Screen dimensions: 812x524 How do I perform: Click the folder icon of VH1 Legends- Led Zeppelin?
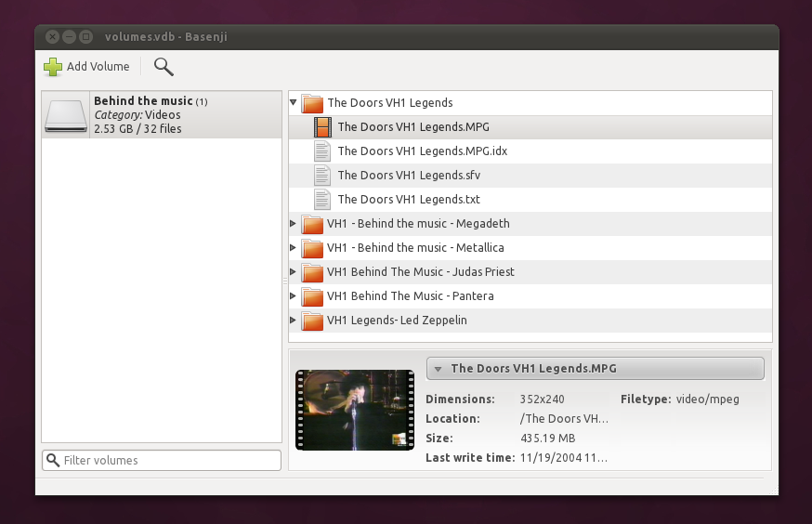tap(312, 321)
